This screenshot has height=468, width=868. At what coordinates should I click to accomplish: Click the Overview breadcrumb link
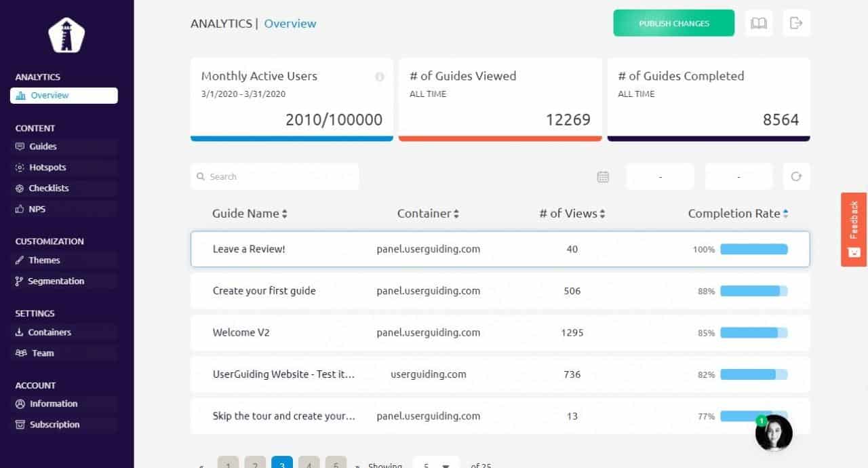click(290, 24)
